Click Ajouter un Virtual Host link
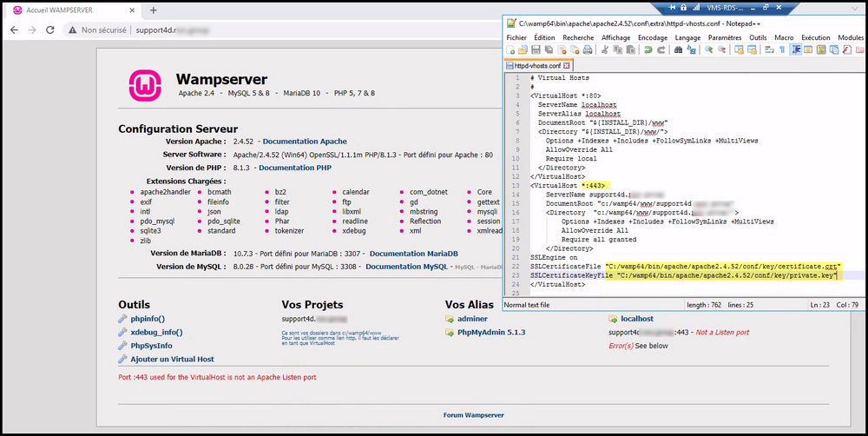868x436 pixels. point(172,359)
